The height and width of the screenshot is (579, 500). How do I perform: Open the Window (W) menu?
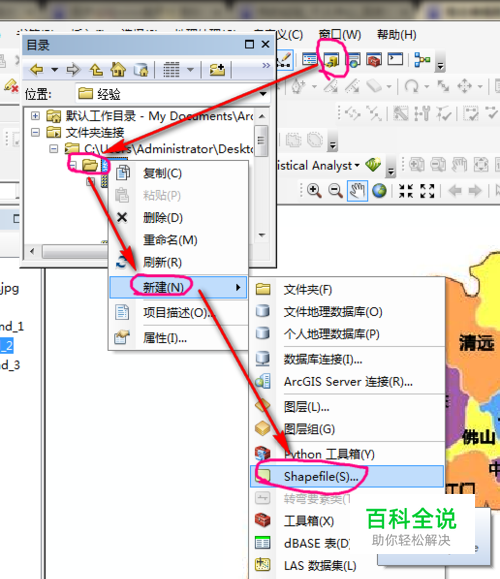(339, 35)
